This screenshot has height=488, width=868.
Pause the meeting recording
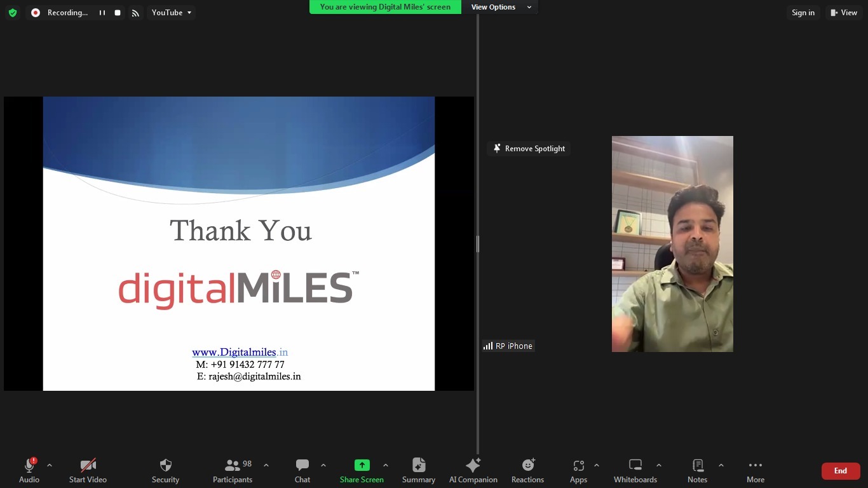coord(102,13)
